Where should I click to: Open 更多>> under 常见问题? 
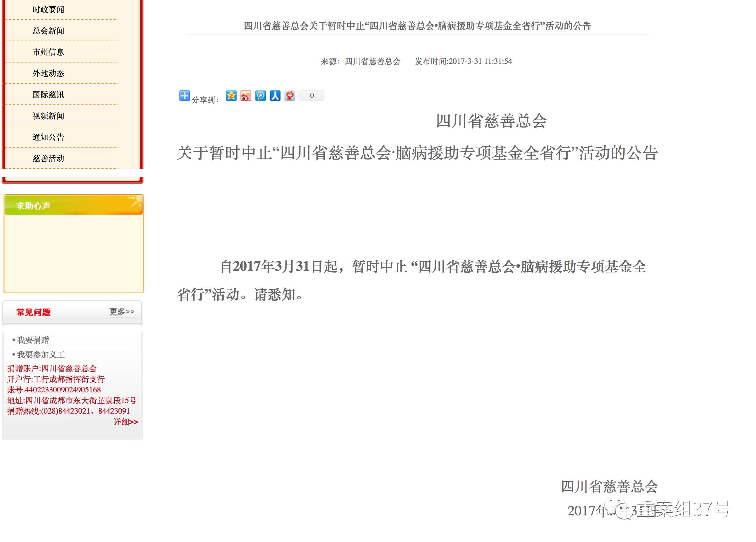point(122,312)
